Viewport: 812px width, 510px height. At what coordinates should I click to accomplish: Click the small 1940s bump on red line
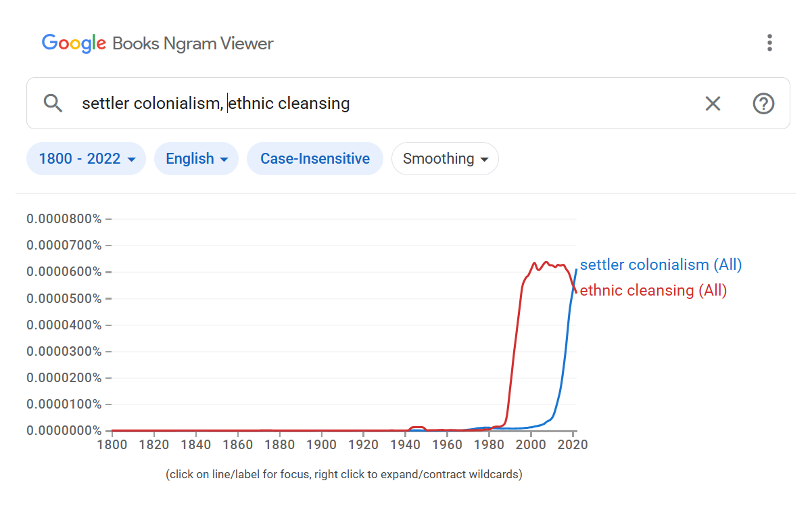coord(418,427)
